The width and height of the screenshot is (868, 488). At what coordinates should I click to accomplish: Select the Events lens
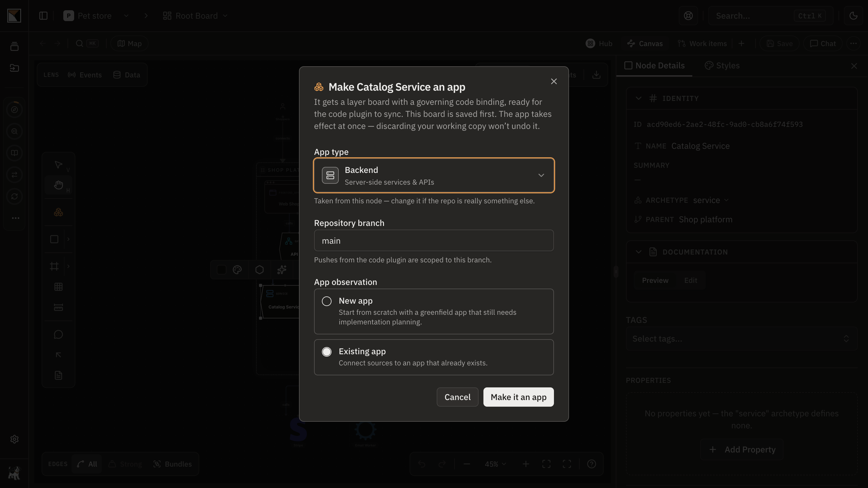tap(85, 75)
